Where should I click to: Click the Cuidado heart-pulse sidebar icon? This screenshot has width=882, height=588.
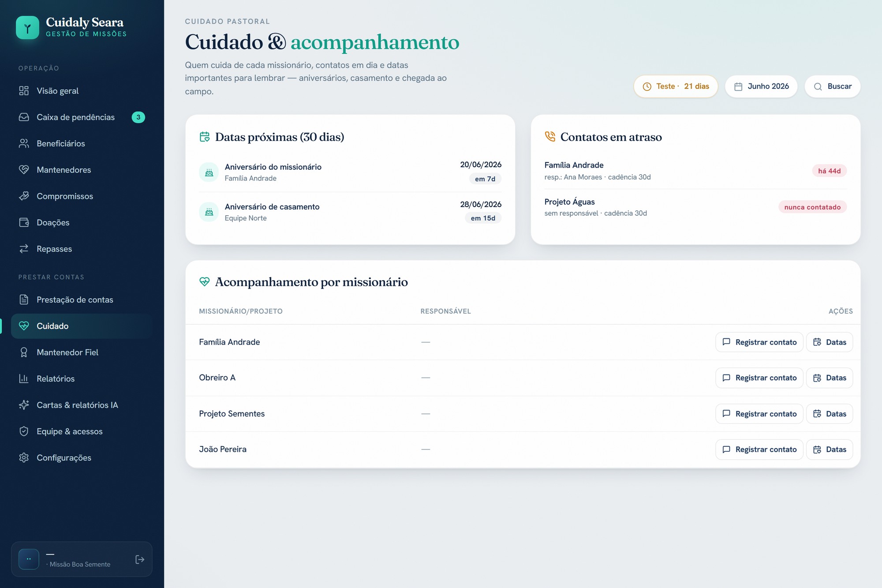point(24,326)
